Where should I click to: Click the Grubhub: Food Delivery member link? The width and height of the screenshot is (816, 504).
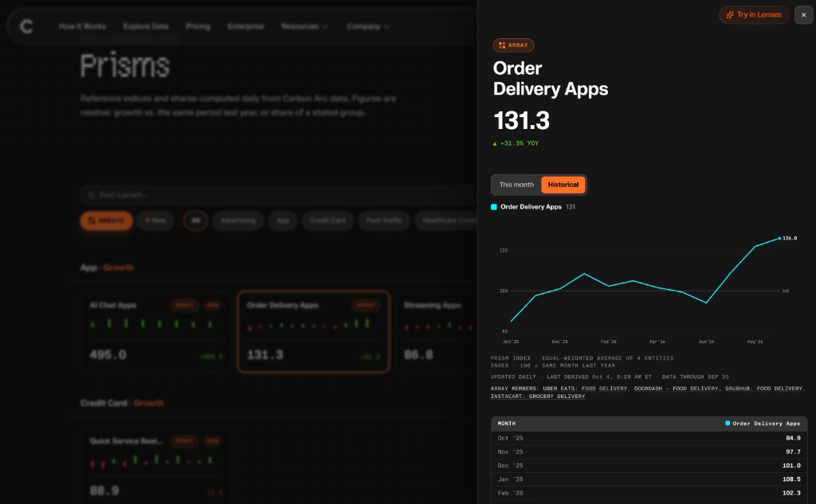(x=763, y=389)
